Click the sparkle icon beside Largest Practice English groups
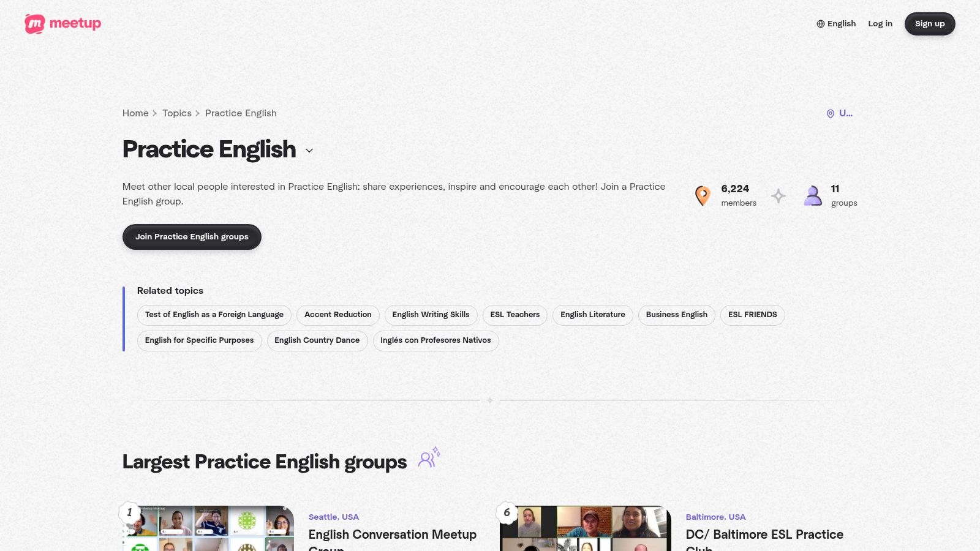Screen dimensions: 980x551 (x=428, y=457)
